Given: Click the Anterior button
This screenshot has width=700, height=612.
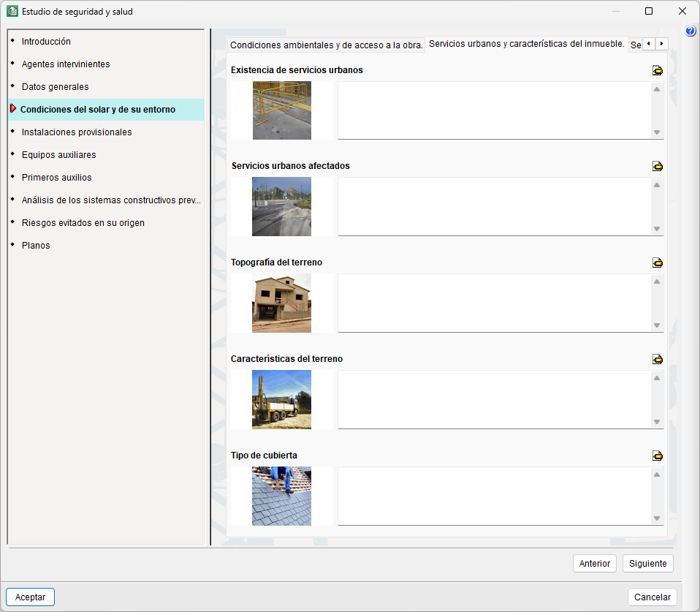Looking at the screenshot, I should [594, 563].
